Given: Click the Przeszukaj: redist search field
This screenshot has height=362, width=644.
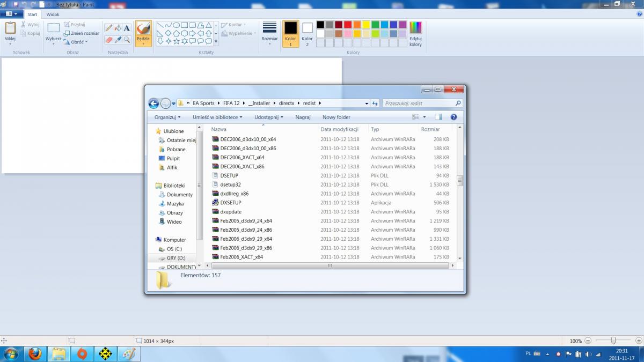Looking at the screenshot, I should click(423, 104).
